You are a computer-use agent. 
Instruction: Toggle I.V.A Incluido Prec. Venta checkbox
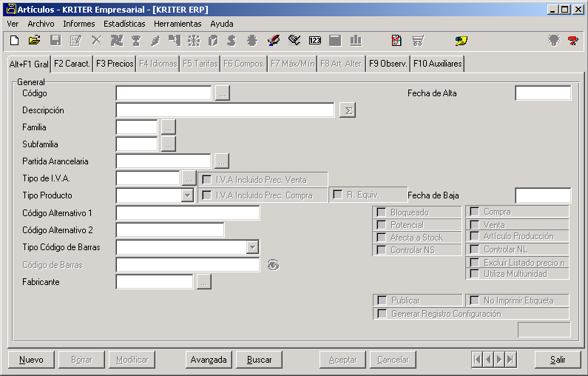tap(206, 180)
